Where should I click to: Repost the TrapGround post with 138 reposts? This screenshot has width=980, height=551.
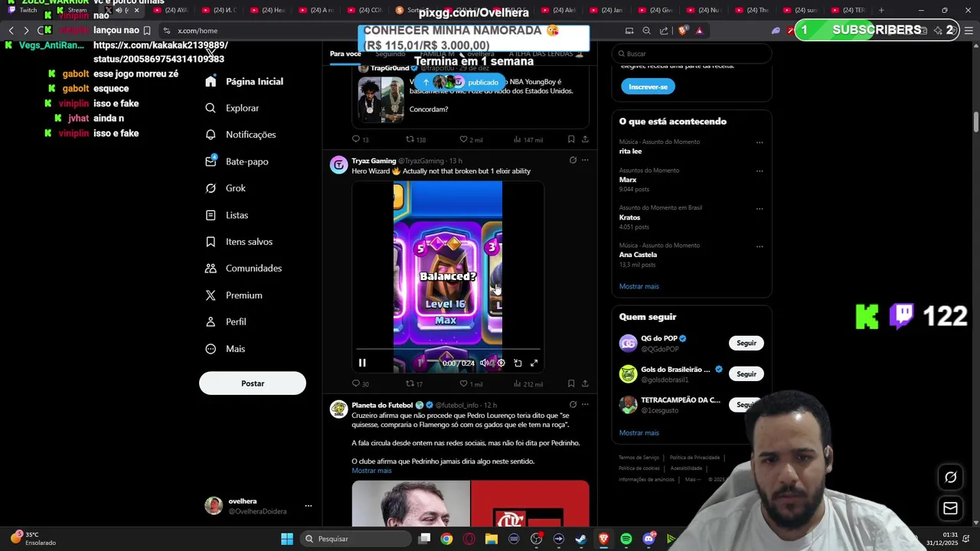[415, 139]
